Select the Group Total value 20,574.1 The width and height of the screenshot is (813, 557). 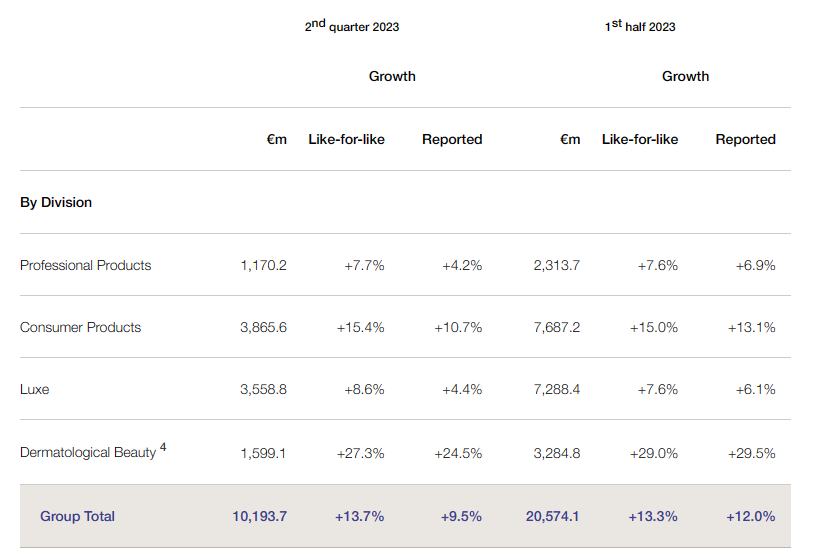coord(552,516)
